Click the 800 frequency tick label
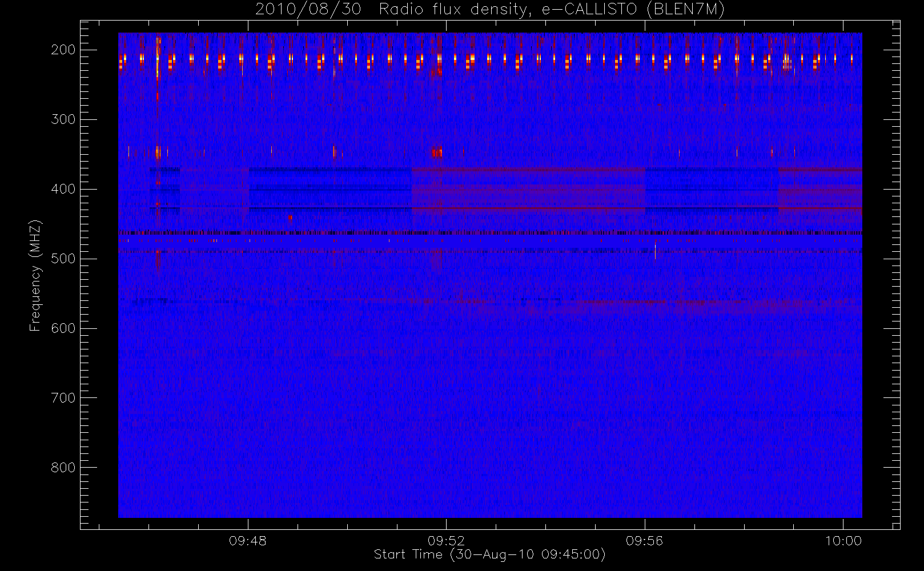The width and height of the screenshot is (924, 571). tap(63, 468)
